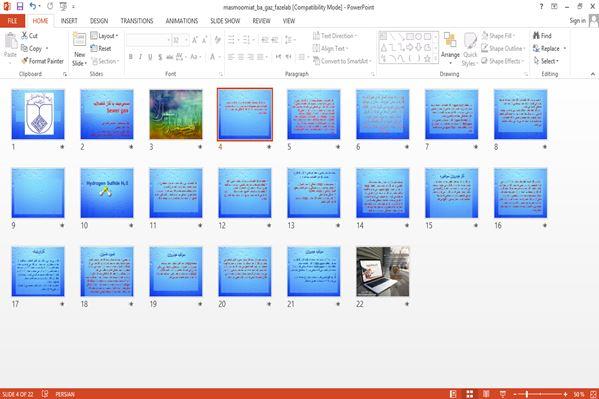The image size is (599, 399).
Task: Toggle Underline formatting
Action: pyautogui.click(x=150, y=57)
